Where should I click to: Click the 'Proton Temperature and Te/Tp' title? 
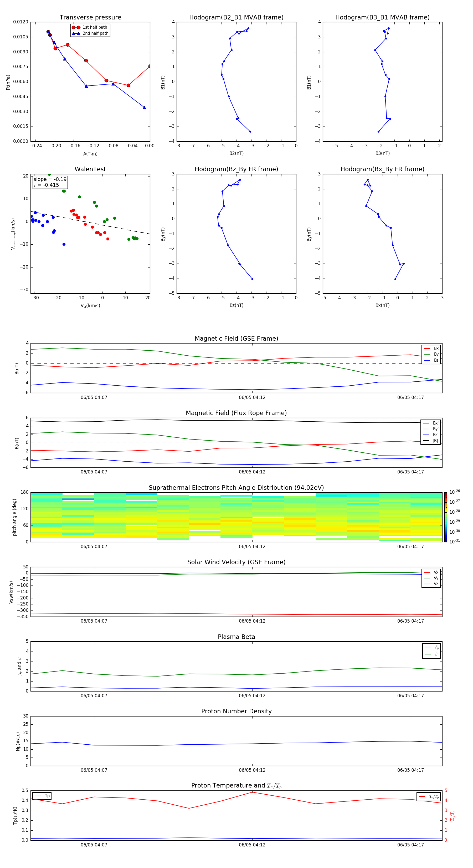point(236,786)
